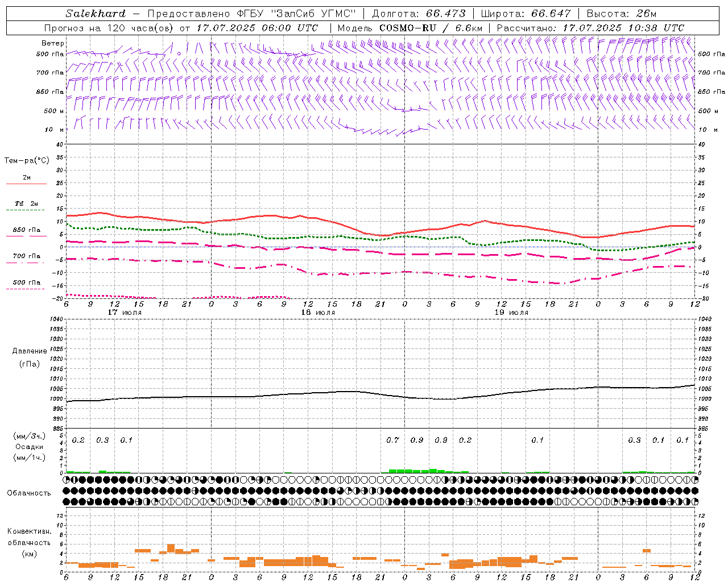The image size is (728, 582).
Task: Click the 'Тем-ра(°C)' temperature label
Action: pyautogui.click(x=27, y=161)
